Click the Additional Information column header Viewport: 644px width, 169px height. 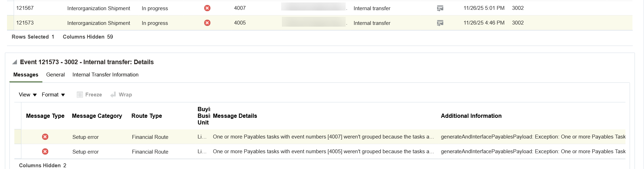(x=471, y=116)
